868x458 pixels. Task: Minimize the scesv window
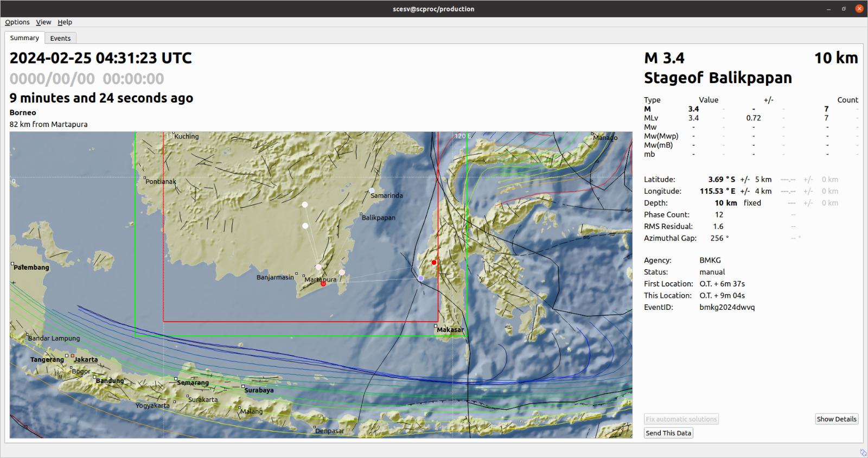coord(829,9)
